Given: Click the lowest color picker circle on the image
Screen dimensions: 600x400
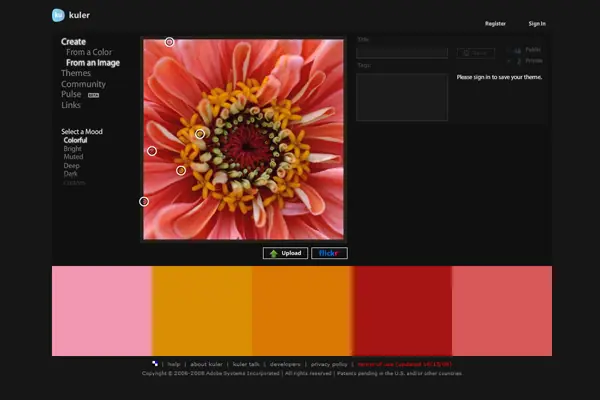Looking at the screenshot, I should pos(144,202).
